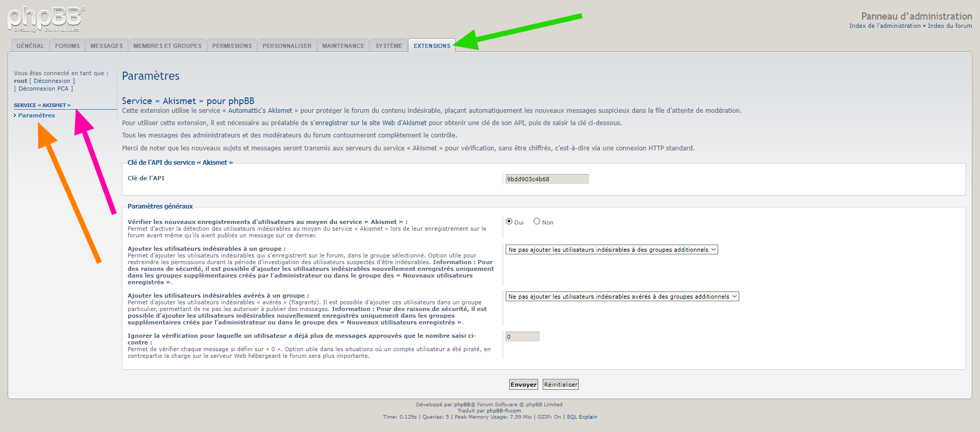Open the Général tab
980x432 pixels.
(30, 46)
